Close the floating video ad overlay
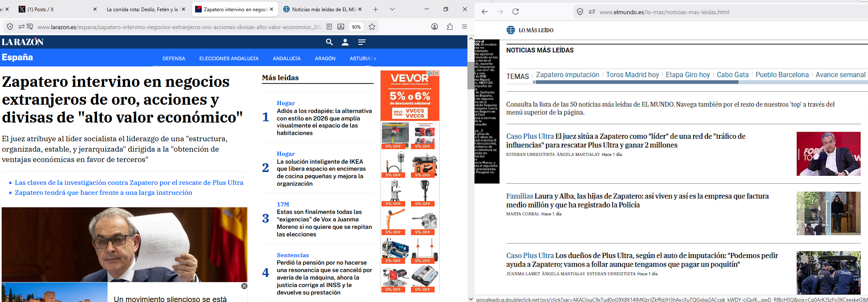Viewport: 868px width, 302px height. (x=245, y=286)
